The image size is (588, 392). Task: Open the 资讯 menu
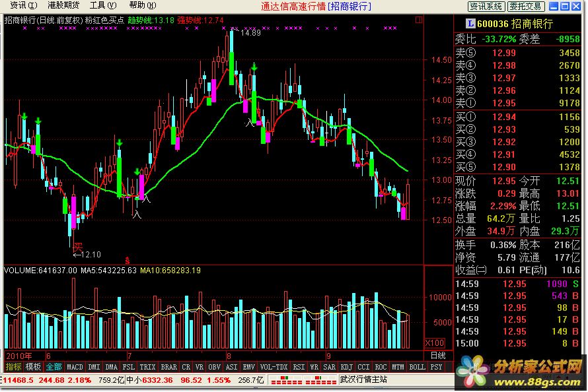coord(23,5)
